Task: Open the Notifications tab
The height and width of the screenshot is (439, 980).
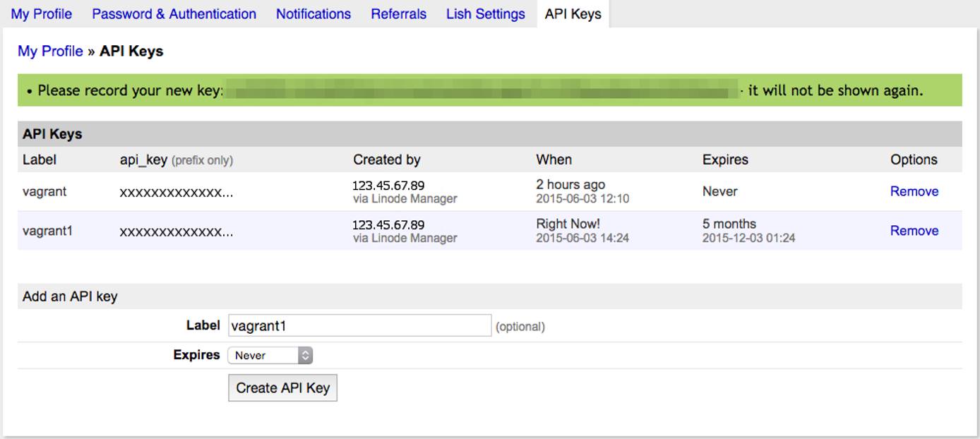Action: 313,13
